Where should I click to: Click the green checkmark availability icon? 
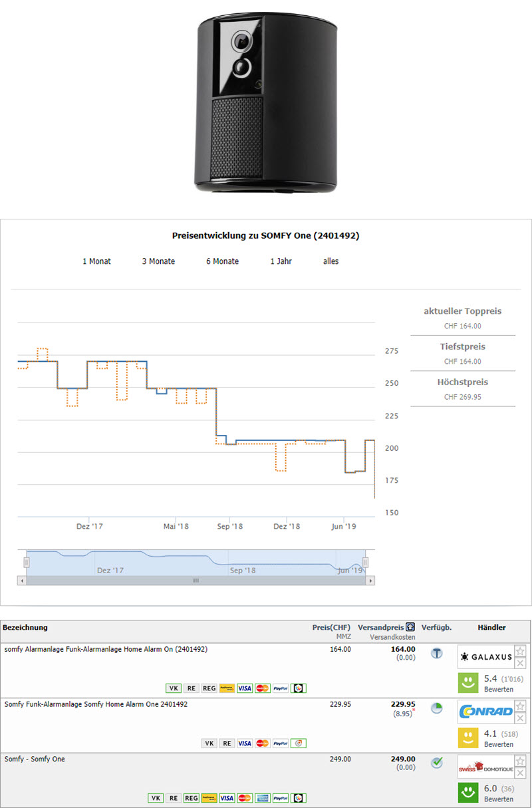click(436, 763)
